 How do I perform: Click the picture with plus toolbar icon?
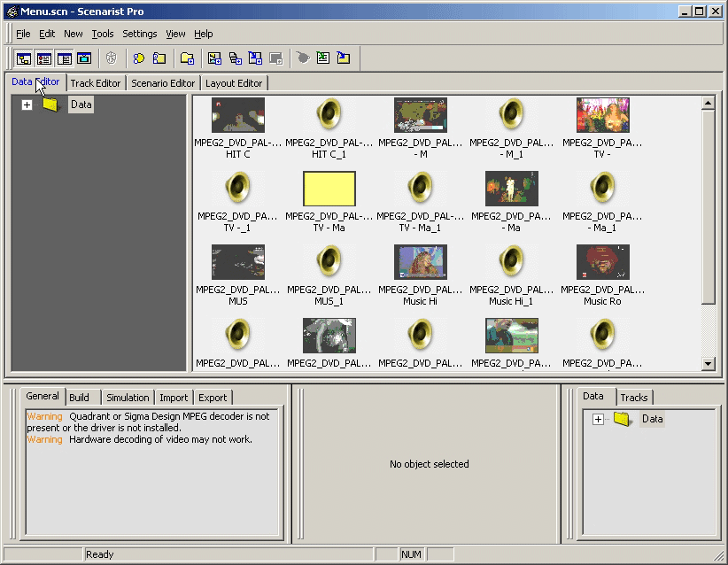[214, 58]
